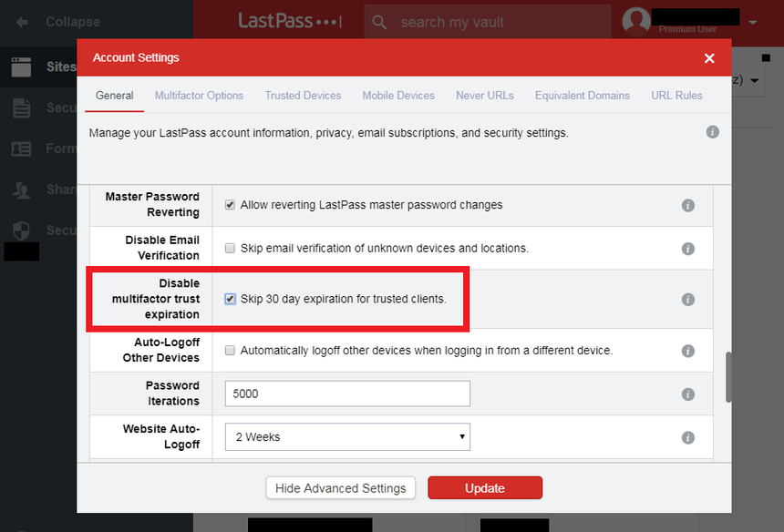The image size is (784, 532).
Task: Enable Skip email verification checkbox
Action: point(231,248)
